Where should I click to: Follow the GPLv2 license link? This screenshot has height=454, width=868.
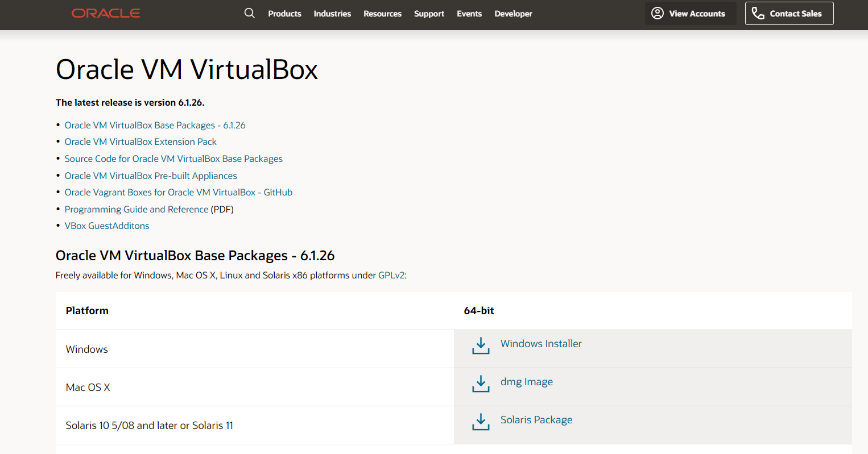391,275
